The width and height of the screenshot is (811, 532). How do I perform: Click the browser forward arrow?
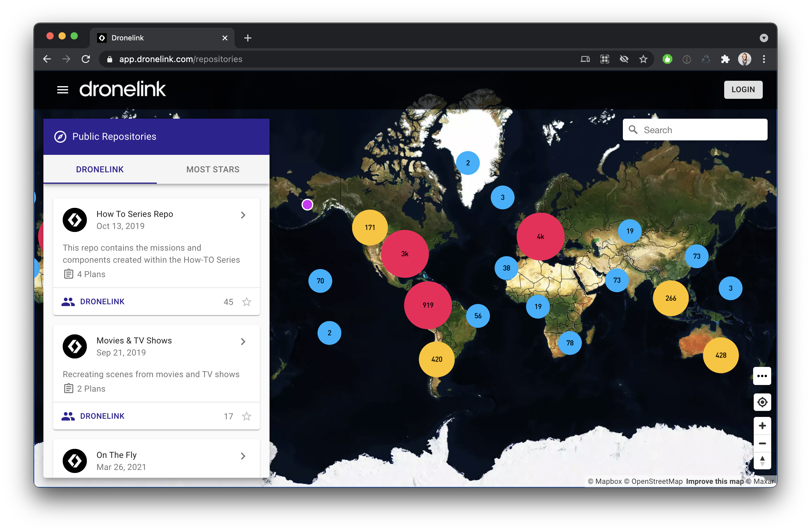click(66, 59)
